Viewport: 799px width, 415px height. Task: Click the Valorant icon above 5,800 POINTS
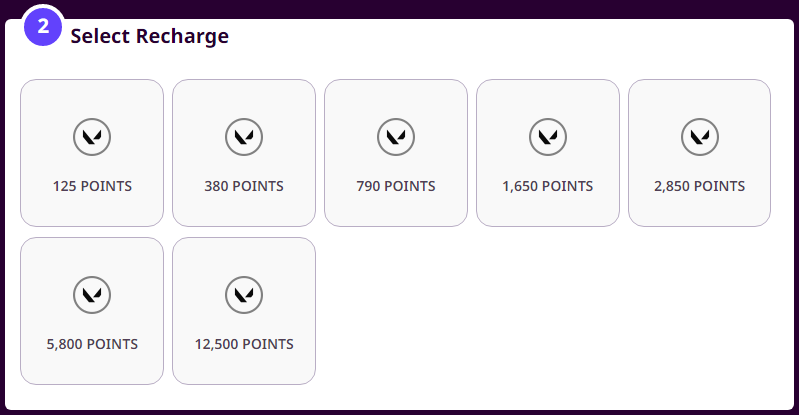[92, 294]
